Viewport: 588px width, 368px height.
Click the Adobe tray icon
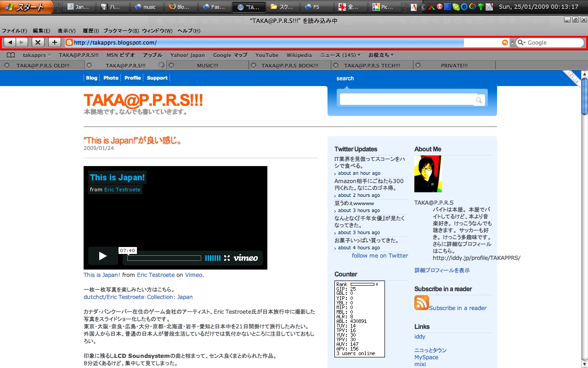pos(413,7)
